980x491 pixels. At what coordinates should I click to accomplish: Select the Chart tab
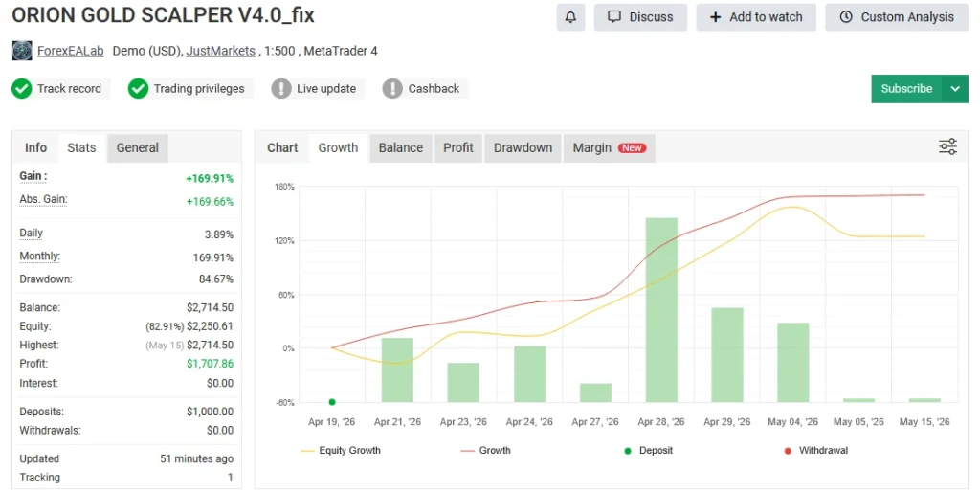click(282, 148)
